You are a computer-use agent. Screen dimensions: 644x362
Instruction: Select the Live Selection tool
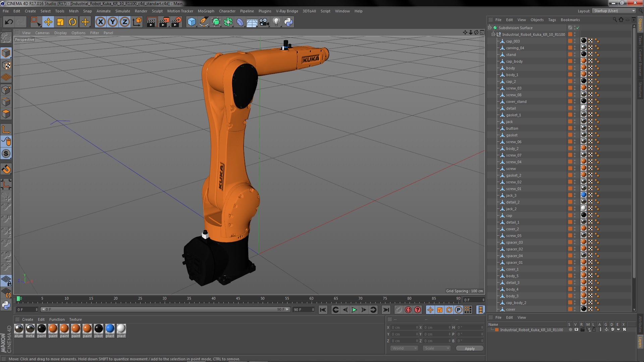(x=36, y=22)
